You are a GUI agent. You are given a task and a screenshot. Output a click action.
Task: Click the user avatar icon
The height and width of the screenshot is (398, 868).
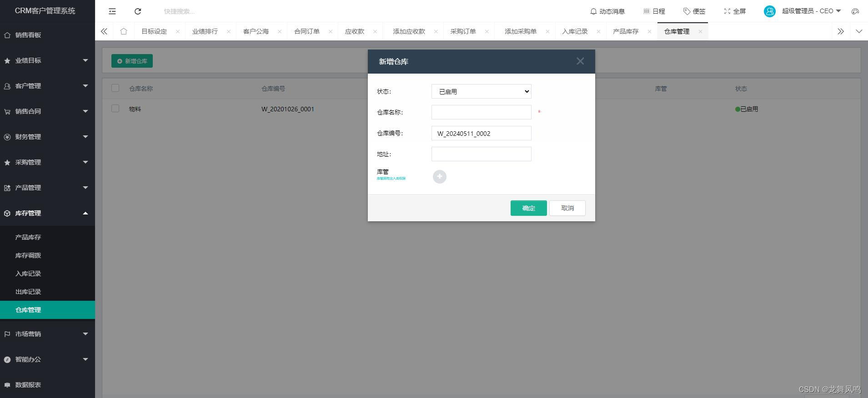769,11
